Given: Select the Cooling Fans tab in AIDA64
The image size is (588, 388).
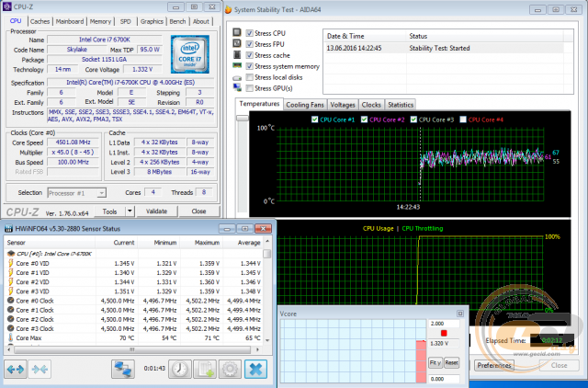Looking at the screenshot, I should tap(305, 105).
